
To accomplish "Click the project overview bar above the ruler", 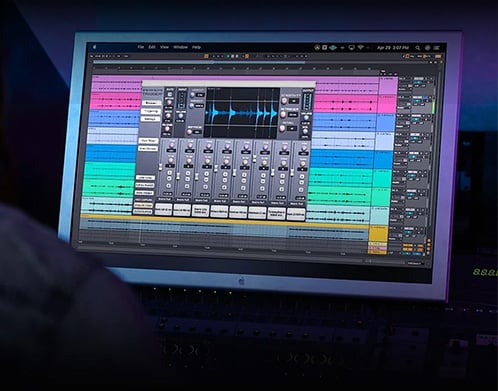I will pyautogui.click(x=199, y=62).
